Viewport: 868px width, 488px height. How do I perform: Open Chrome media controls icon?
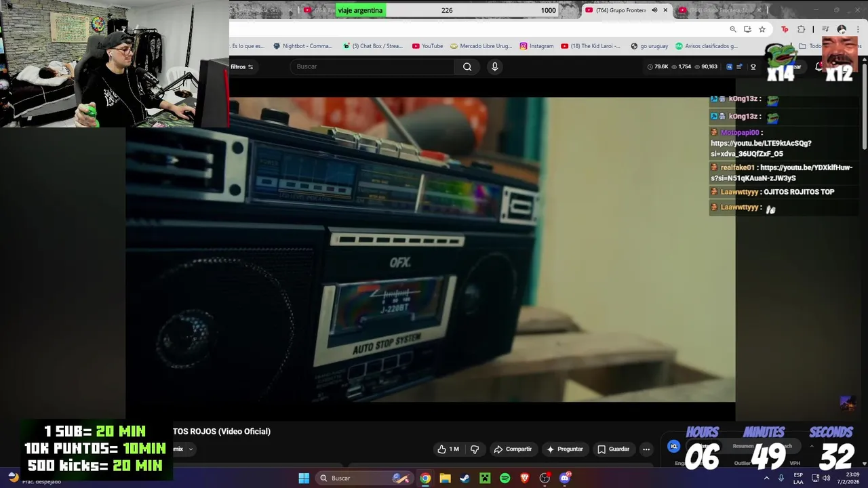[x=825, y=29]
